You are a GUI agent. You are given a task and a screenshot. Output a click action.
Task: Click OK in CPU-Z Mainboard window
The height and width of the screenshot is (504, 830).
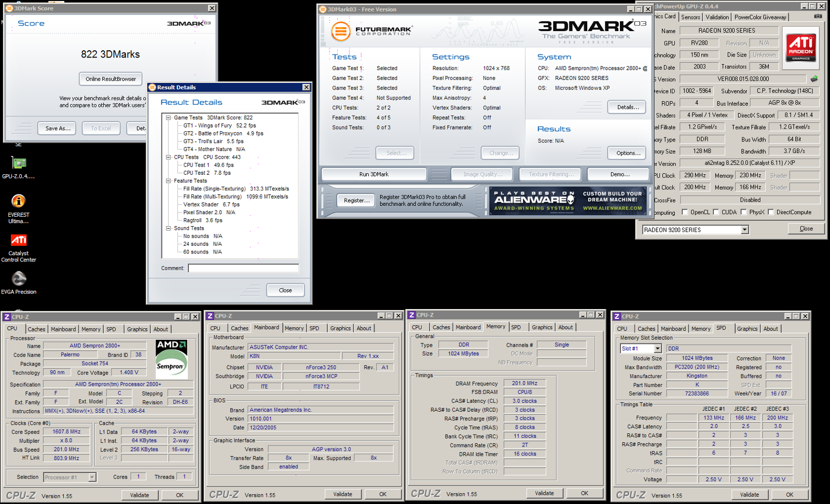pyautogui.click(x=383, y=494)
